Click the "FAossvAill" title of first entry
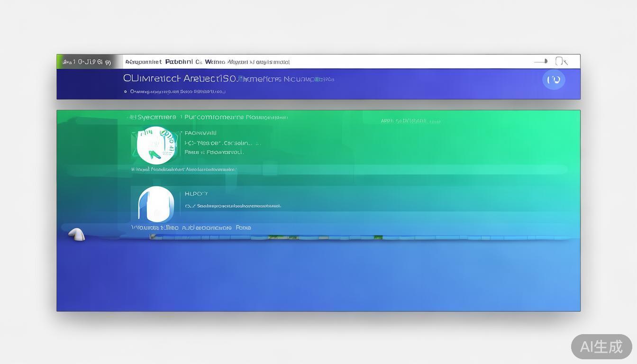The image size is (637, 364). pyautogui.click(x=200, y=133)
